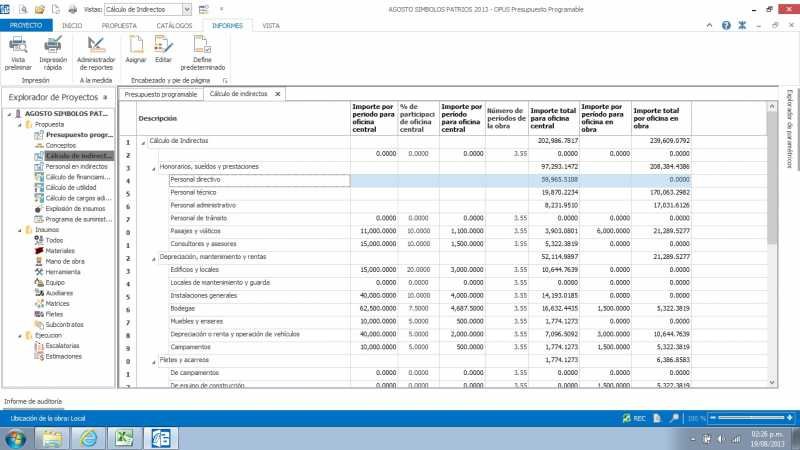Viewport: 800px width, 450px height.
Task: Open Mano de obra in Insumos
Action: click(x=66, y=261)
